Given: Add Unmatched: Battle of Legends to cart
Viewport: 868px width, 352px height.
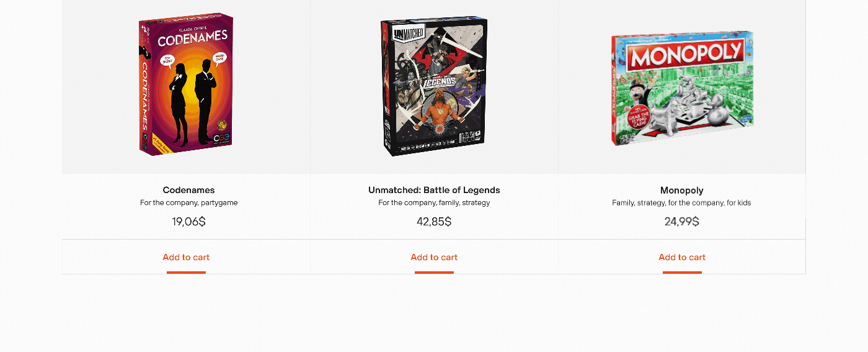Looking at the screenshot, I should coord(434,257).
